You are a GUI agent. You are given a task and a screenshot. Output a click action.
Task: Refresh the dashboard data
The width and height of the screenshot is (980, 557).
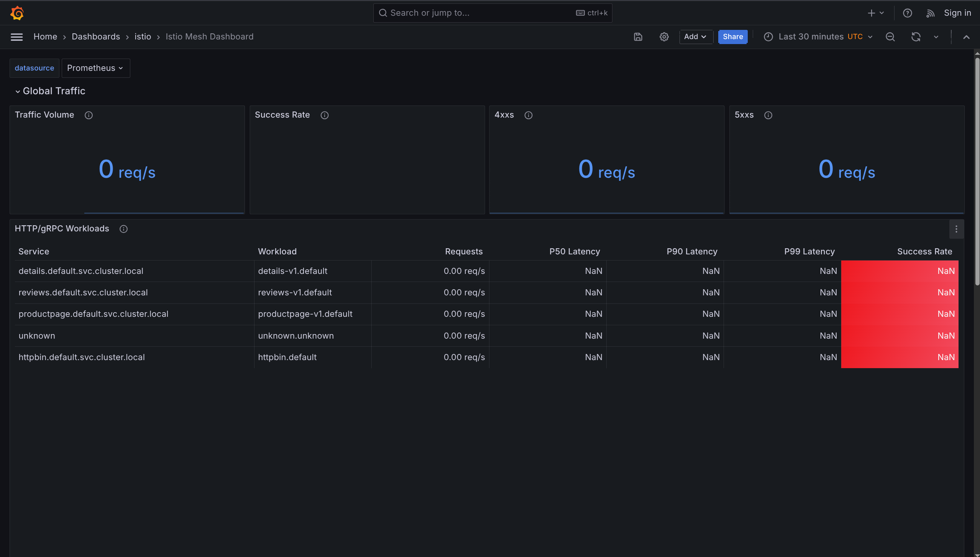915,37
